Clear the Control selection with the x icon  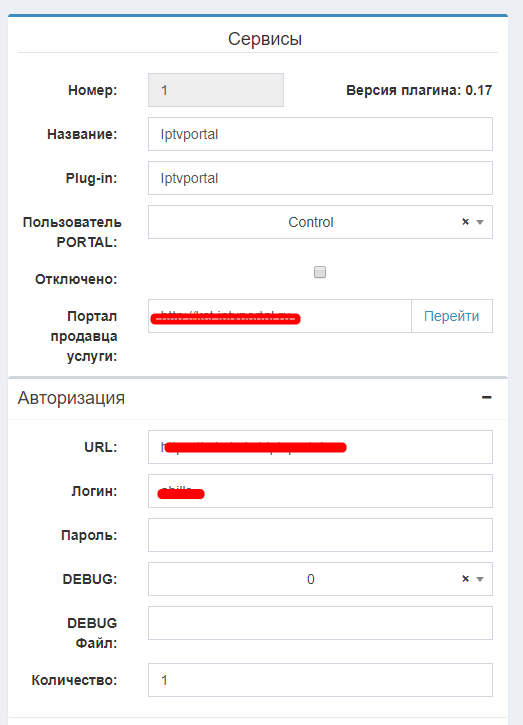[465, 222]
